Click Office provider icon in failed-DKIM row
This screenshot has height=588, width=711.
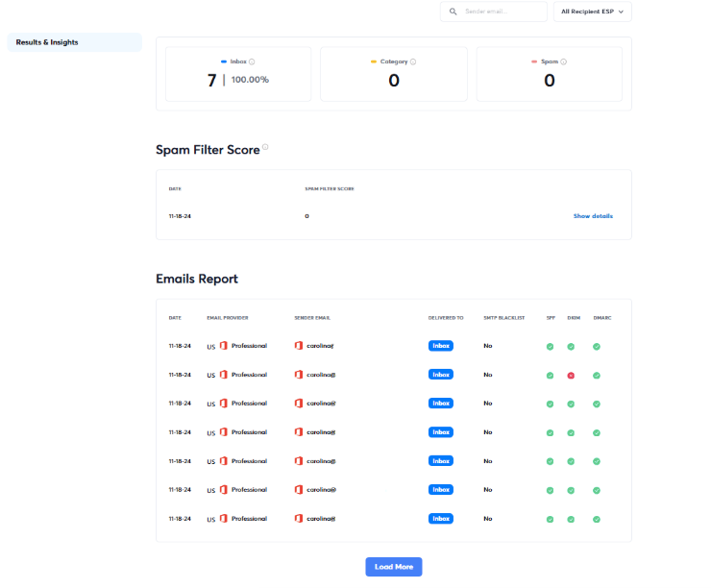(x=224, y=375)
